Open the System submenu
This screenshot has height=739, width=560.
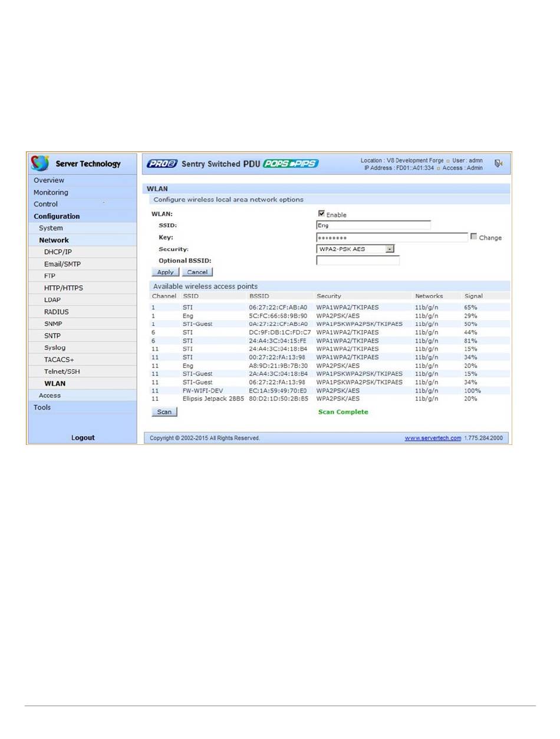pos(82,228)
